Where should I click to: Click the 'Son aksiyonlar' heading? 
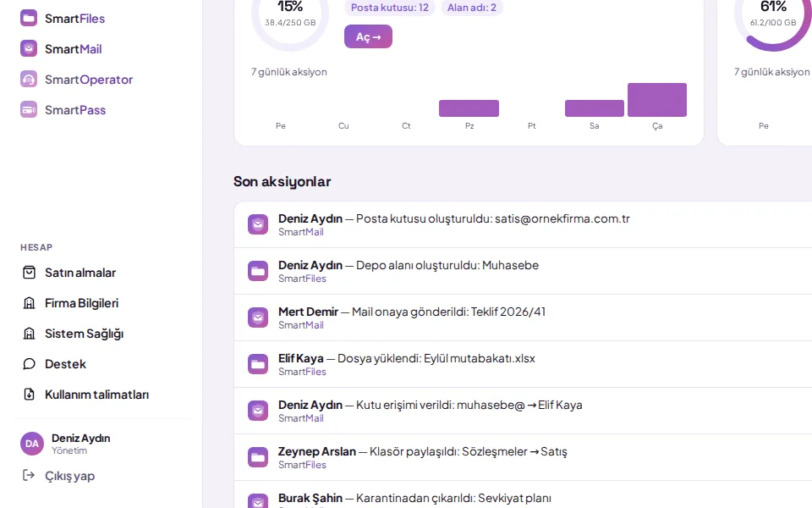tap(283, 182)
